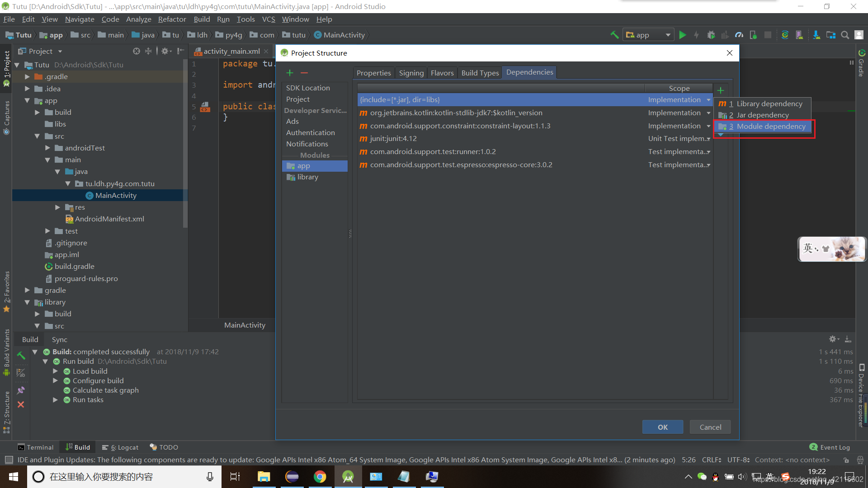Click microphone icon in search box
The width and height of the screenshot is (868, 488).
(210, 477)
